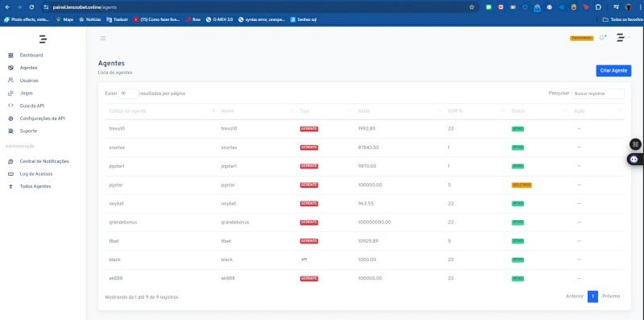Focus the results-per-page number field
Viewport: 644px width, 320px height.
pos(128,94)
